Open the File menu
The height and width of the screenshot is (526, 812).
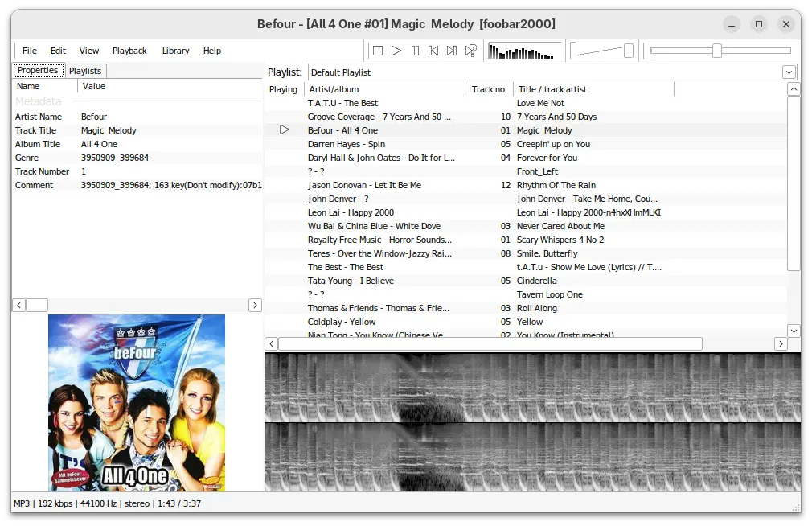(x=30, y=51)
